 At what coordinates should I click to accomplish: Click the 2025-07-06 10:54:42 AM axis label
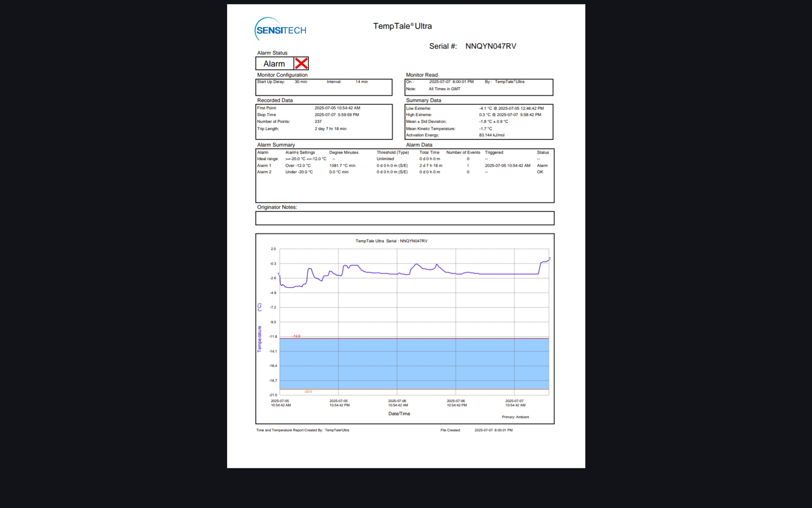tap(398, 403)
